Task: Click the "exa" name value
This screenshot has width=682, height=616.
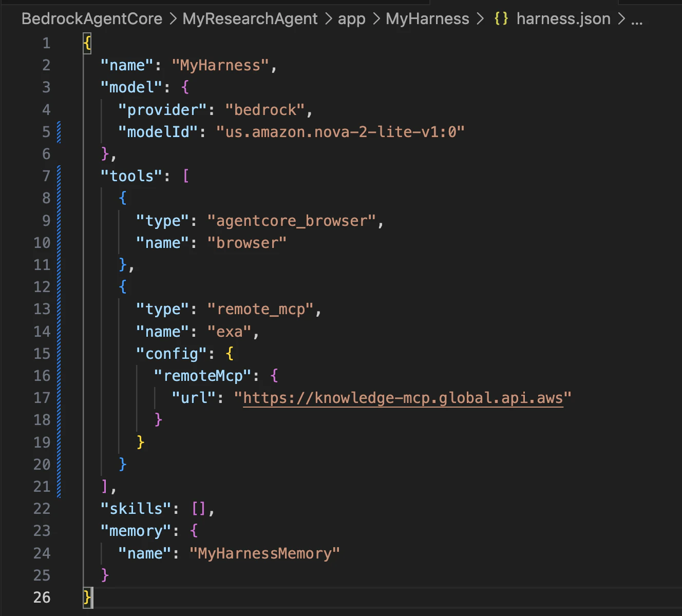Action: 229,332
